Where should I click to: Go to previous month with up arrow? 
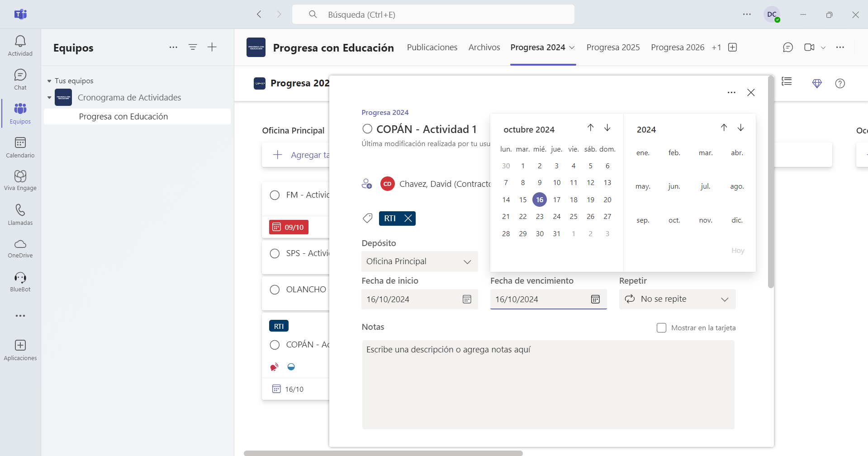590,128
